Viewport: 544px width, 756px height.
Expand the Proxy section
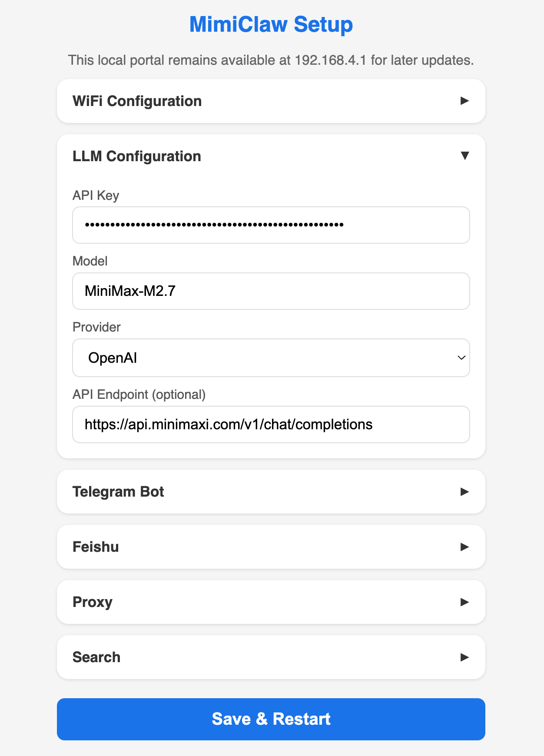point(271,602)
